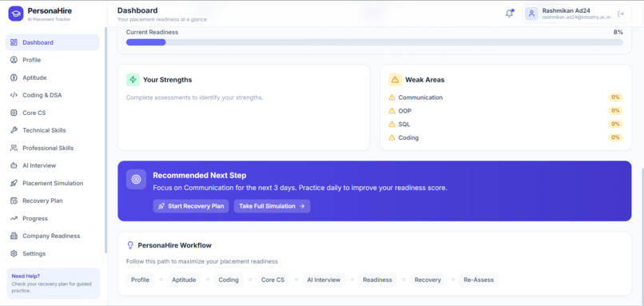View the Progress page

pos(52,218)
